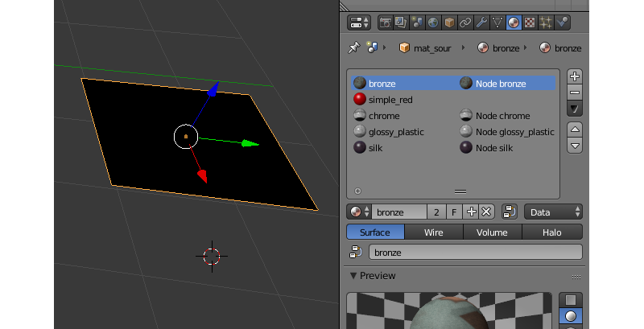Click the white manipulator center circle

click(186, 137)
